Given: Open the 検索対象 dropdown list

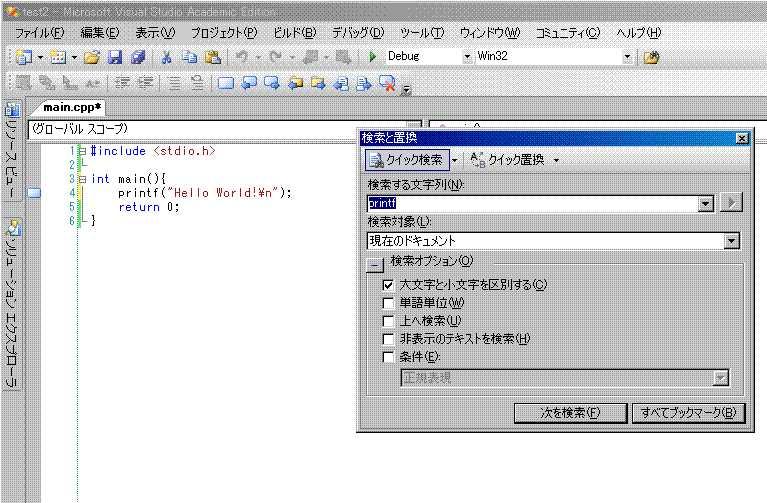Looking at the screenshot, I should (731, 241).
